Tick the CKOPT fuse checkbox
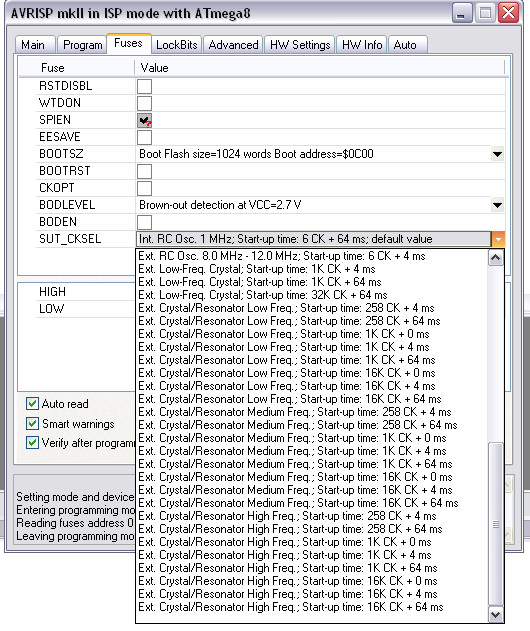 144,188
